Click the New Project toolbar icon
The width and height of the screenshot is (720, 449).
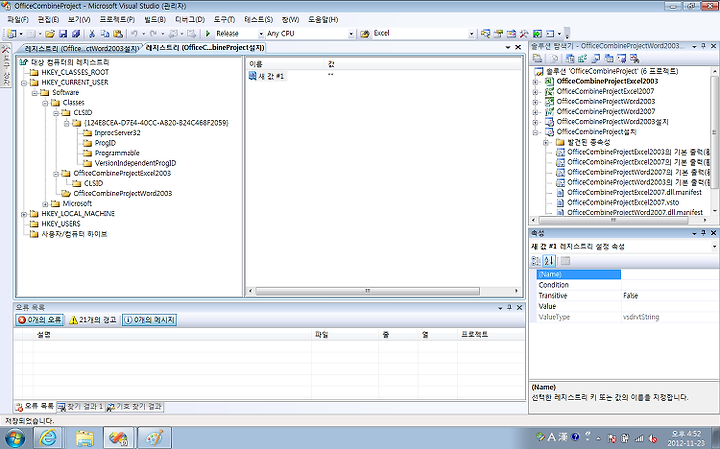pyautogui.click(x=12, y=34)
